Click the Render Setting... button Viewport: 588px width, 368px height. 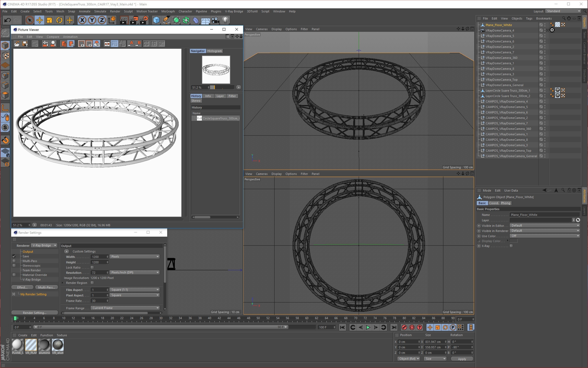[35, 313]
